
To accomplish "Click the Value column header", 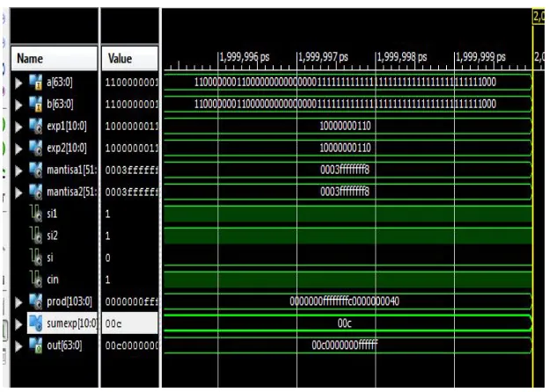I will click(x=130, y=58).
